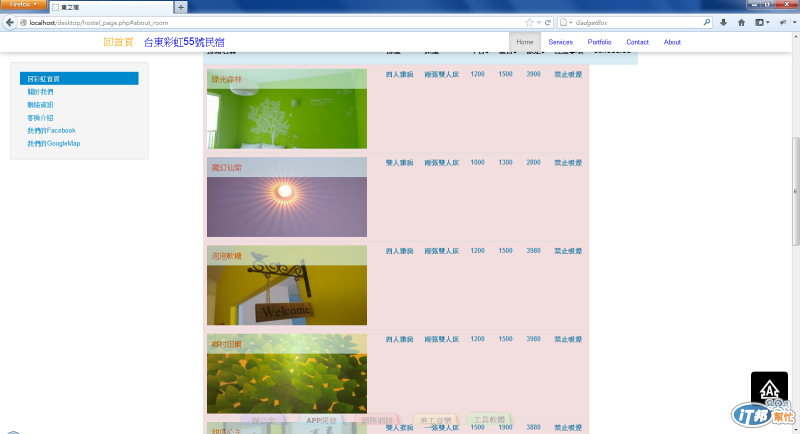Screen dimensions: 800x434
Task: Click the 台東彩虹55號民宿 site title
Action: tap(184, 42)
